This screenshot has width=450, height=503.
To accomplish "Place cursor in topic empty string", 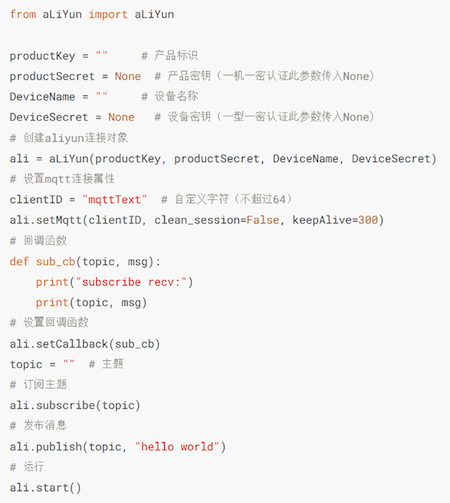I will click(x=69, y=362).
